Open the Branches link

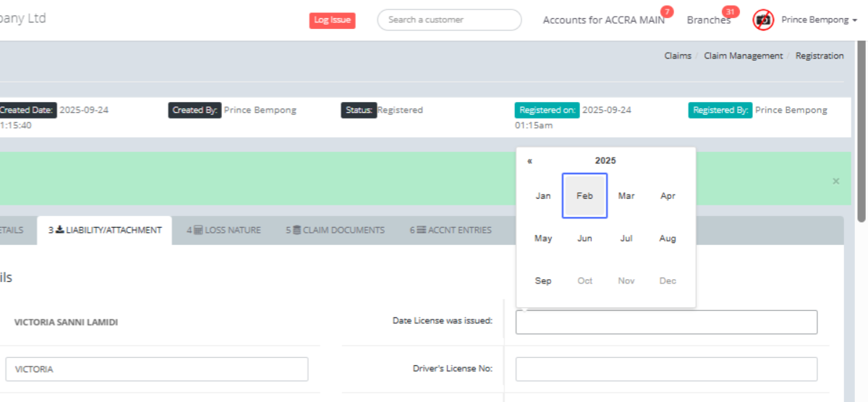(x=708, y=20)
